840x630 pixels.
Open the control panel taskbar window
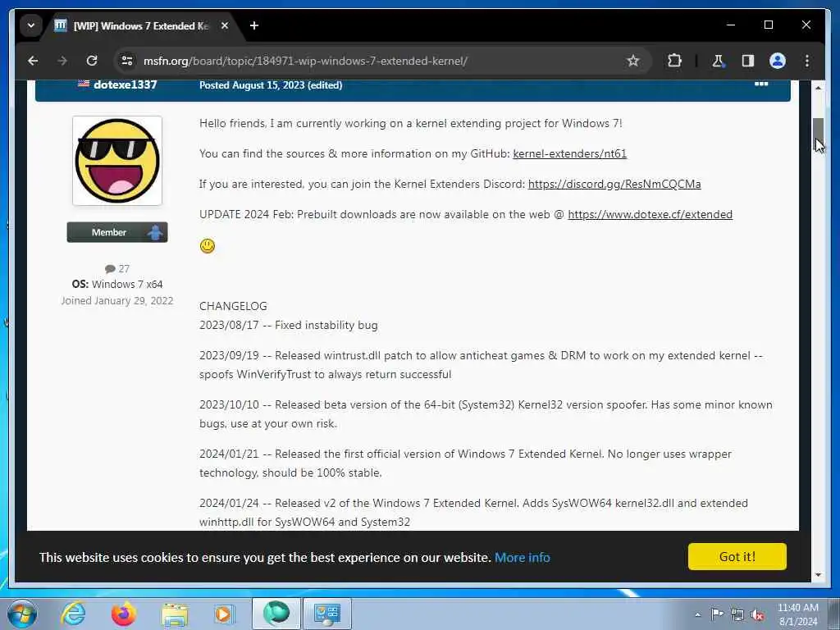click(x=327, y=614)
